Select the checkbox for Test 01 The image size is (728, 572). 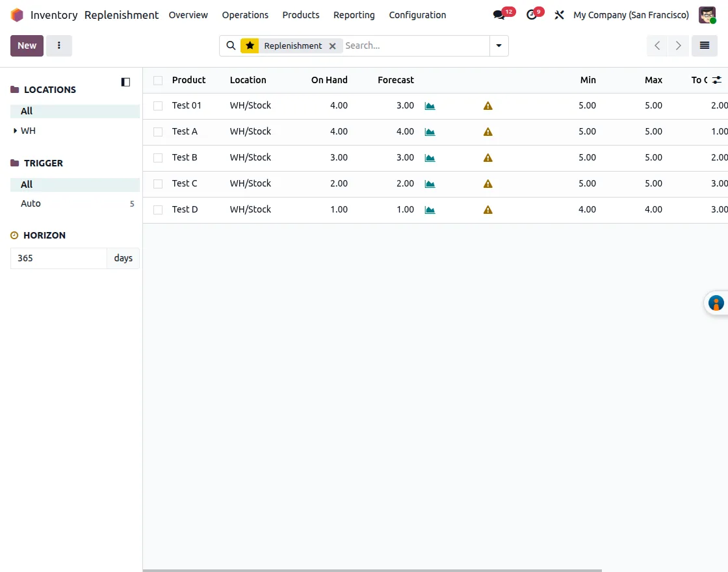point(157,105)
